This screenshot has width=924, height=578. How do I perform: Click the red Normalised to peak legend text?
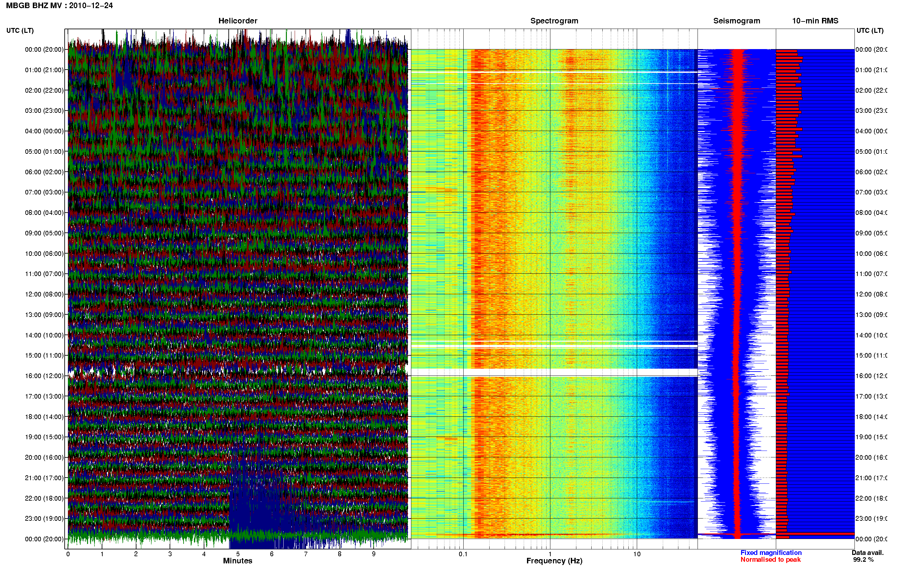coord(770,560)
